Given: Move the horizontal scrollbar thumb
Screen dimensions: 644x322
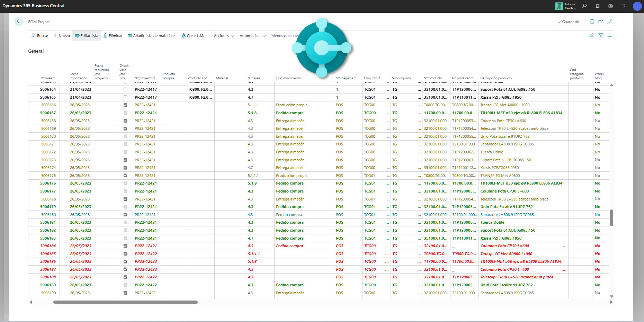Looking at the screenshot, I should pyautogui.click(x=125, y=302).
